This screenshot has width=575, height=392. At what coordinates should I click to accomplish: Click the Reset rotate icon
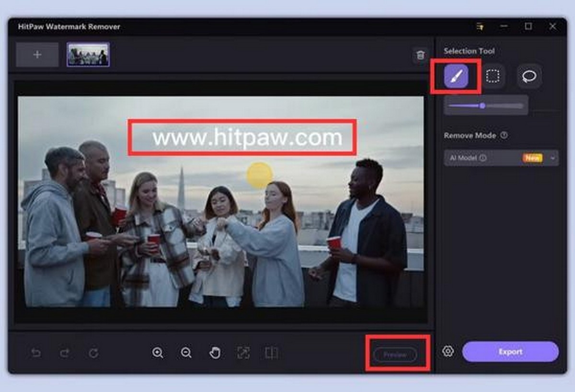(93, 354)
